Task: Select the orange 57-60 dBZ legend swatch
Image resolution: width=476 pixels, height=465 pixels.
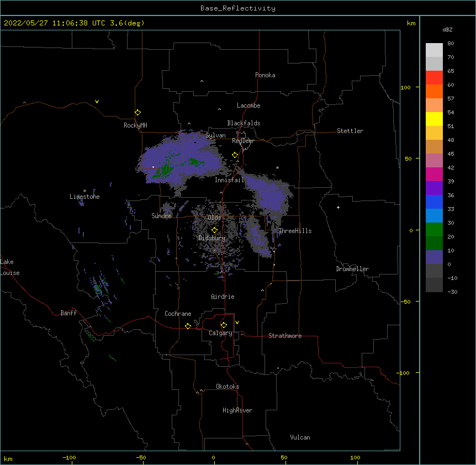Action: 434,91
